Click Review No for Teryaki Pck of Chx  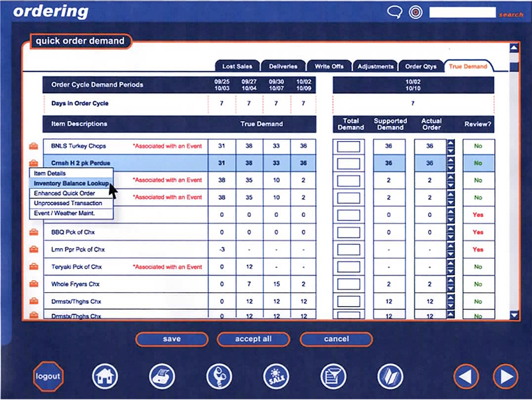[478, 267]
